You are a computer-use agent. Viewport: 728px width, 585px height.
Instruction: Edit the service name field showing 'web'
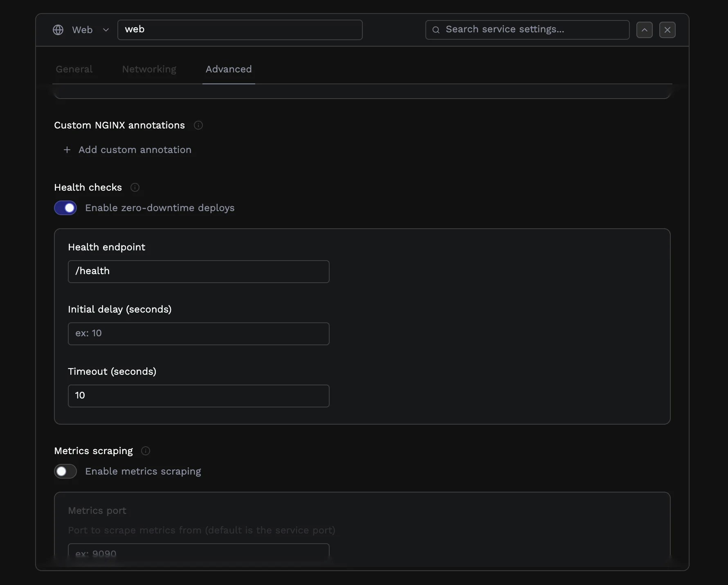click(240, 29)
